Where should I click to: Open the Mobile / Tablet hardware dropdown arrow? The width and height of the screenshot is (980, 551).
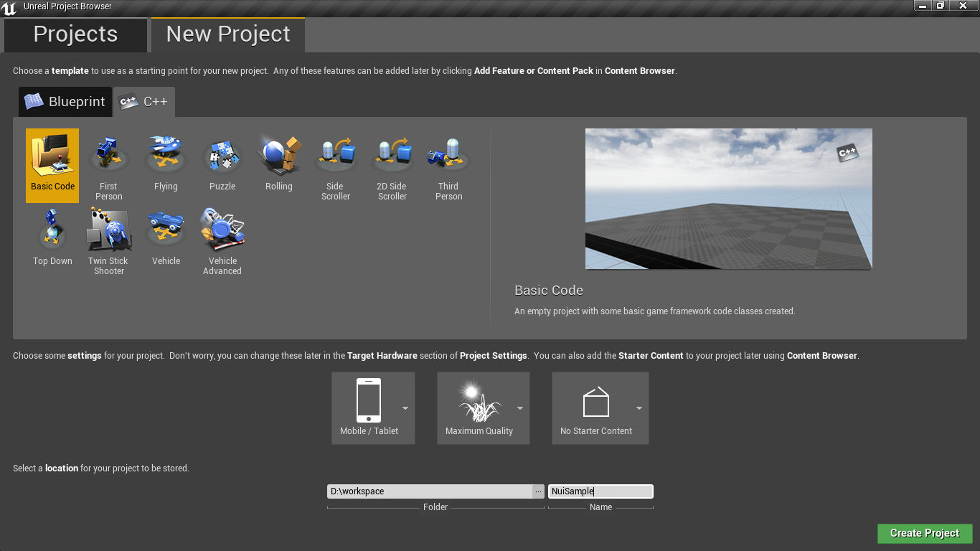coord(405,408)
